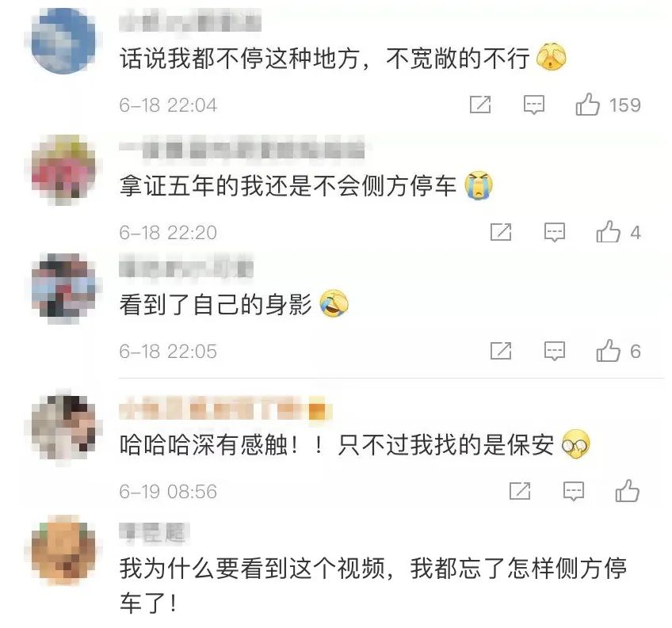Forward the 6-19 08:56 comment
Viewport: 672px width, 628px height.
tap(520, 491)
